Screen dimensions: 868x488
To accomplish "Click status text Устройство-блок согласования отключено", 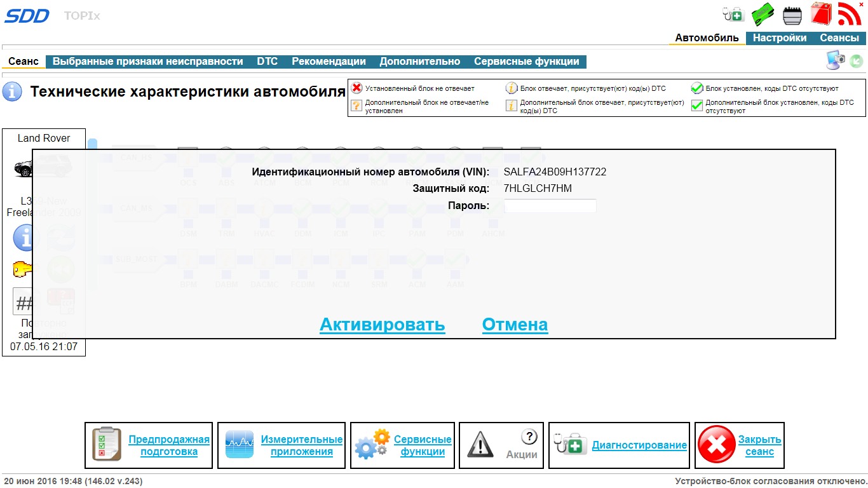I will click(771, 481).
